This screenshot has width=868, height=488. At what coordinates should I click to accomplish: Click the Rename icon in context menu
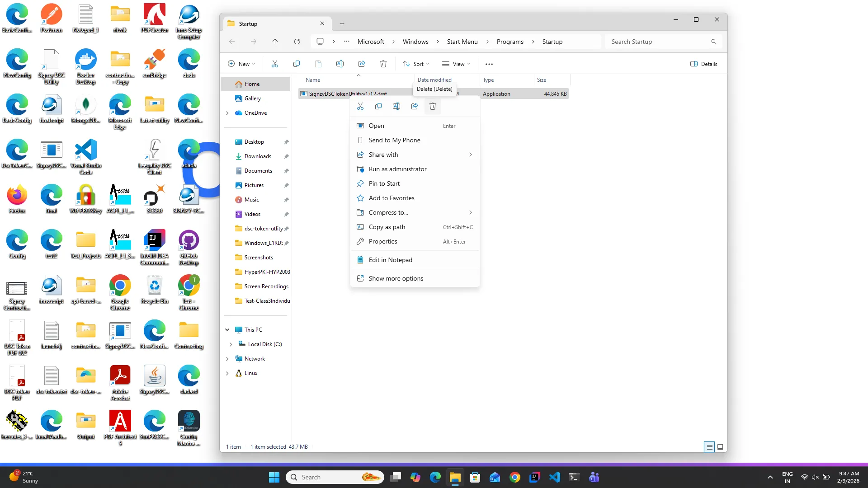(x=396, y=106)
